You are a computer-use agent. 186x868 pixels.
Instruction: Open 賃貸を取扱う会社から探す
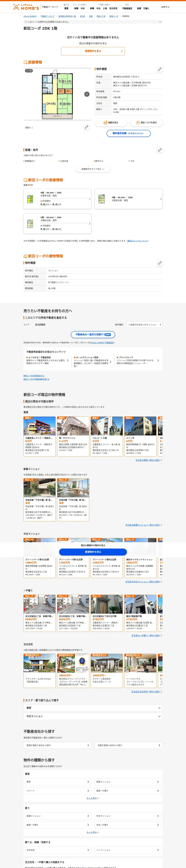click(57, 745)
